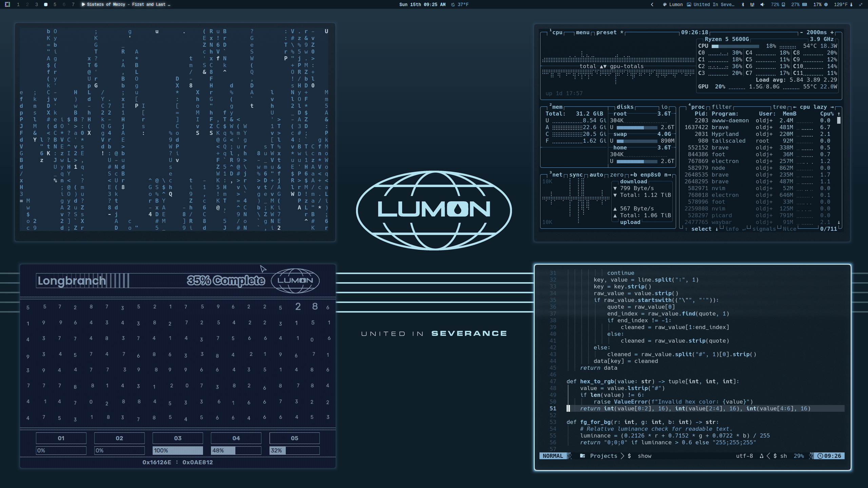Click the Projects folder icon in the vim statusline
The image size is (868, 488).
pyautogui.click(x=582, y=456)
